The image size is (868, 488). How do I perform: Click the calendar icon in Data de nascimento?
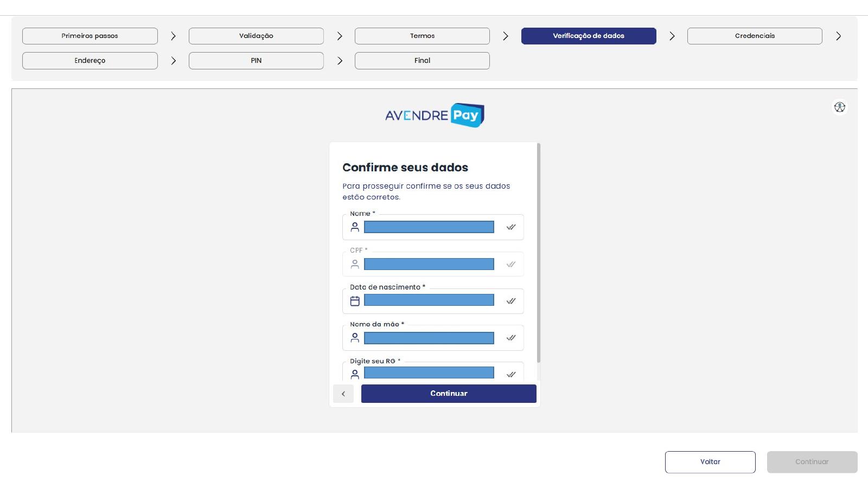point(355,301)
